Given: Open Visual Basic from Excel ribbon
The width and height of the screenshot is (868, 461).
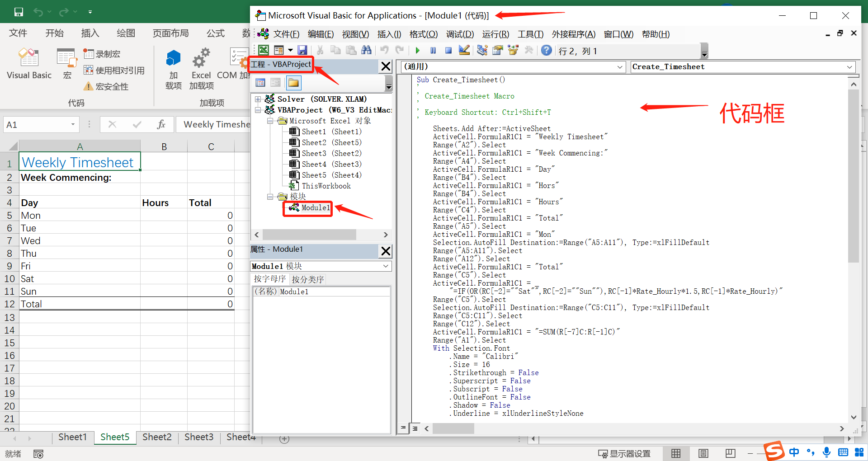Looking at the screenshot, I should pyautogui.click(x=29, y=64).
